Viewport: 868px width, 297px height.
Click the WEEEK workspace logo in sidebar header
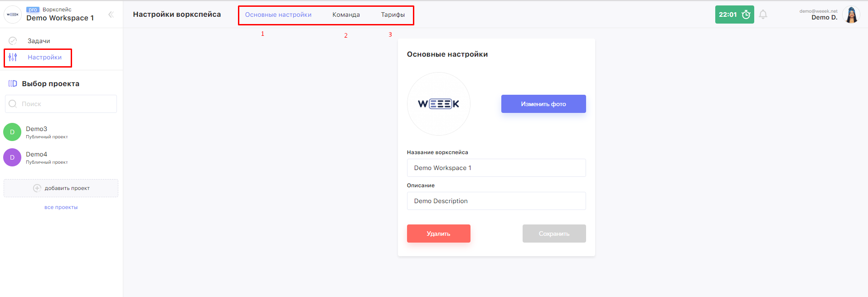13,15
